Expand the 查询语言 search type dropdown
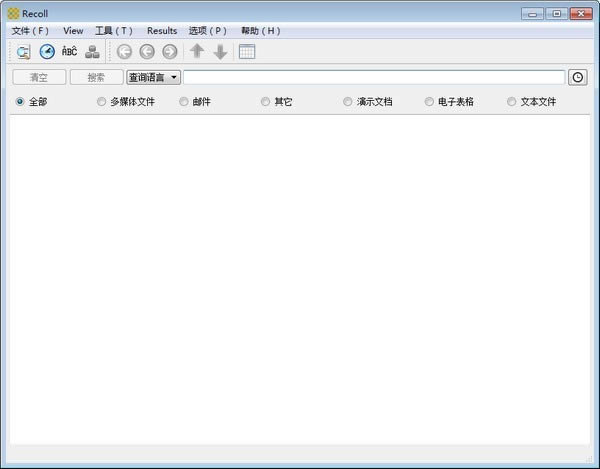This screenshot has height=469, width=600. (153, 77)
